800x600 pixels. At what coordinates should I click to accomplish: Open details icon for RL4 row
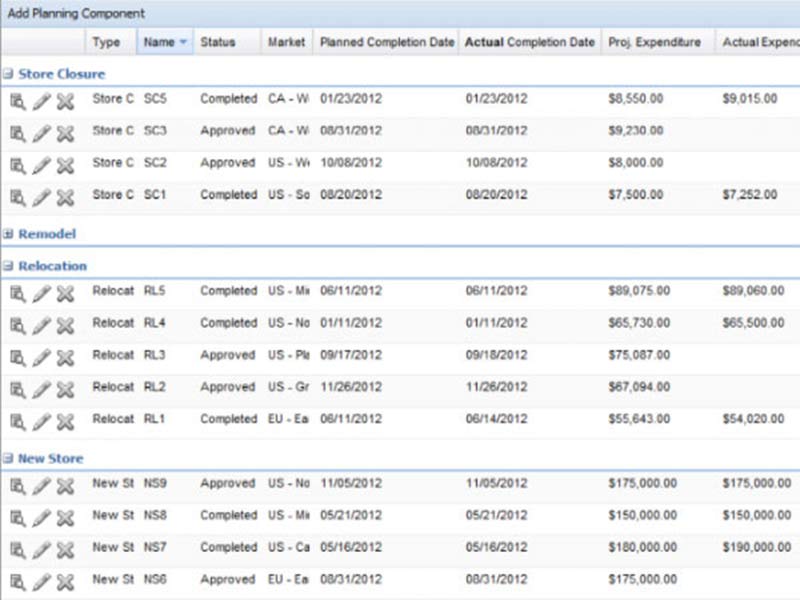coord(17,324)
